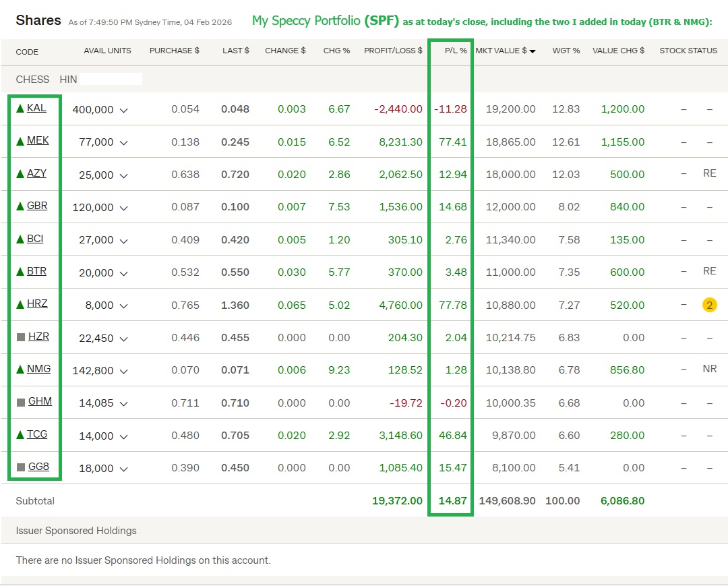
Task: Expand the KAL 400,000 units chevron
Action: click(x=123, y=110)
